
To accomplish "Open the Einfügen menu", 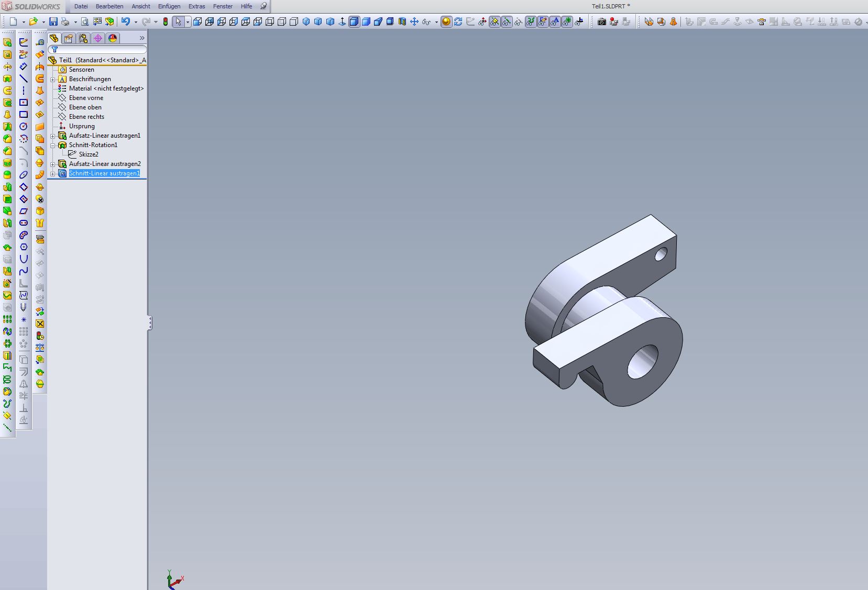I will [169, 6].
